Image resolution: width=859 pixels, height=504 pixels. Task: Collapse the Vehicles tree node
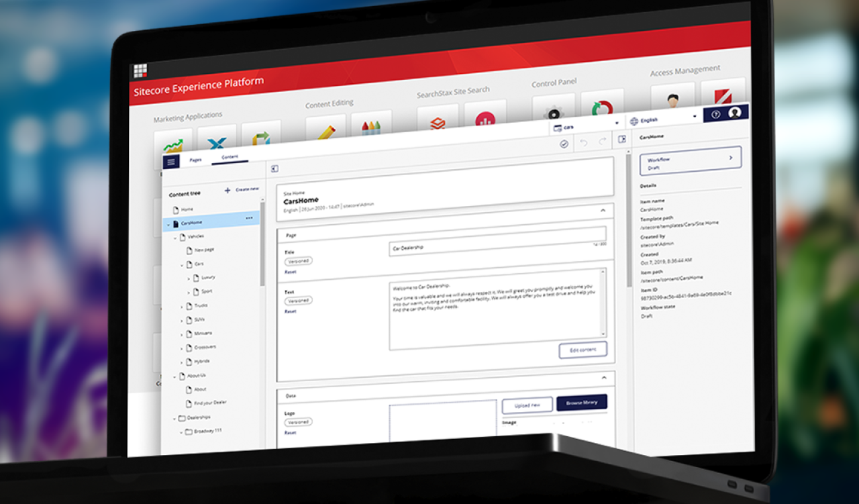click(x=175, y=238)
